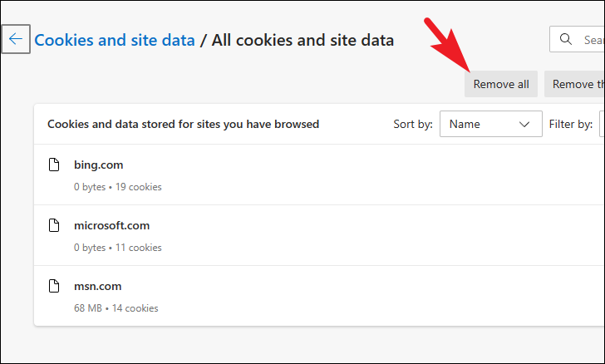
Task: Click the file icon beside microsoft.com
Action: coord(54,225)
